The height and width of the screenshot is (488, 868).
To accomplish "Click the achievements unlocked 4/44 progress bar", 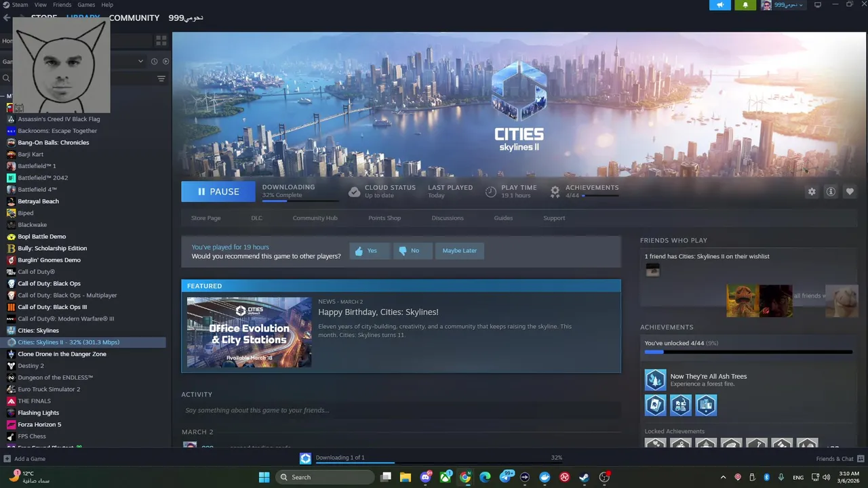I will coord(748,352).
